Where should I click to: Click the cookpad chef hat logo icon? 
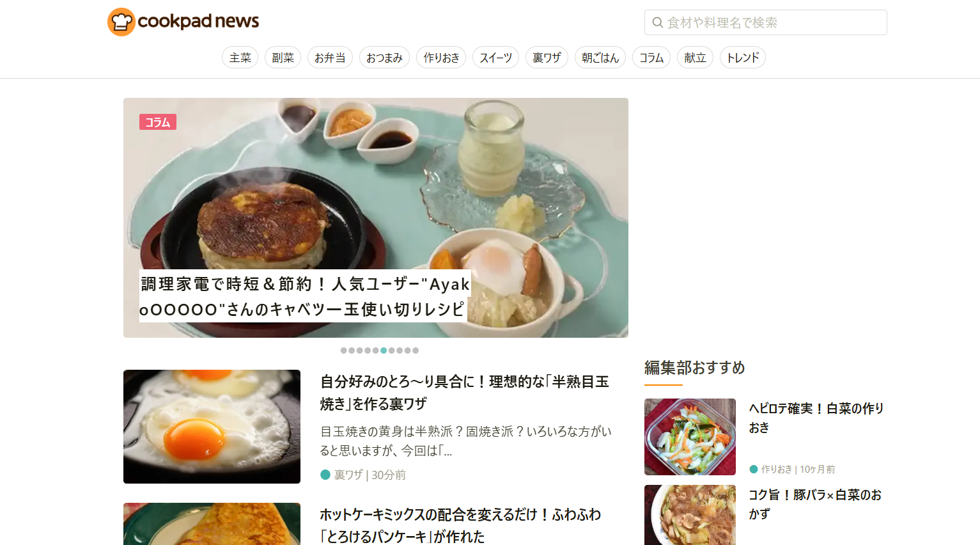pos(121,22)
